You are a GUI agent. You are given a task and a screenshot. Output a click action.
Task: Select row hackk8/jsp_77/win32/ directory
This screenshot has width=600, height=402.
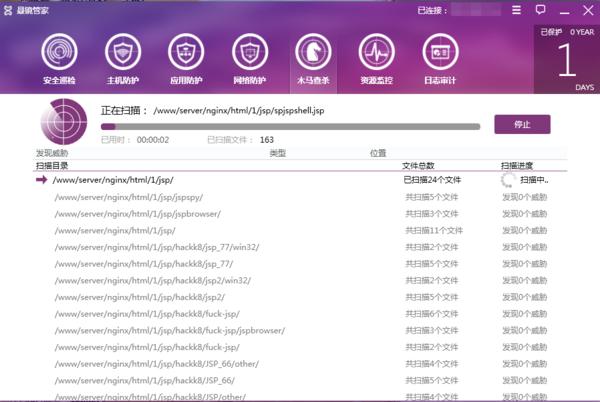pos(302,247)
